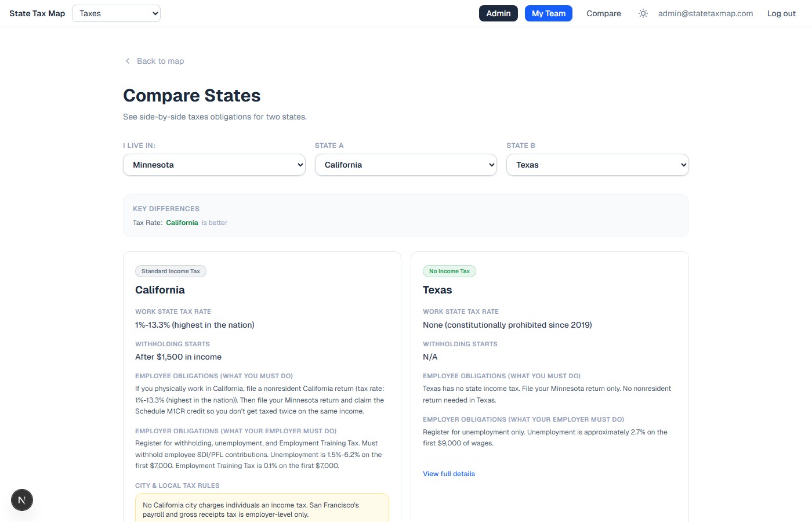
Task: Click the Next.js dev tools circular icon
Action: coord(22,500)
